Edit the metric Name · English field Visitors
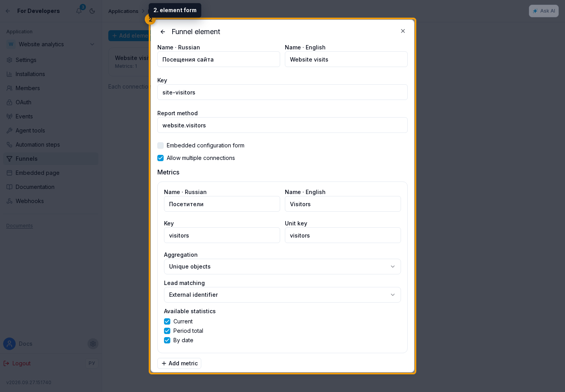The height and width of the screenshot is (392, 565). (343, 204)
